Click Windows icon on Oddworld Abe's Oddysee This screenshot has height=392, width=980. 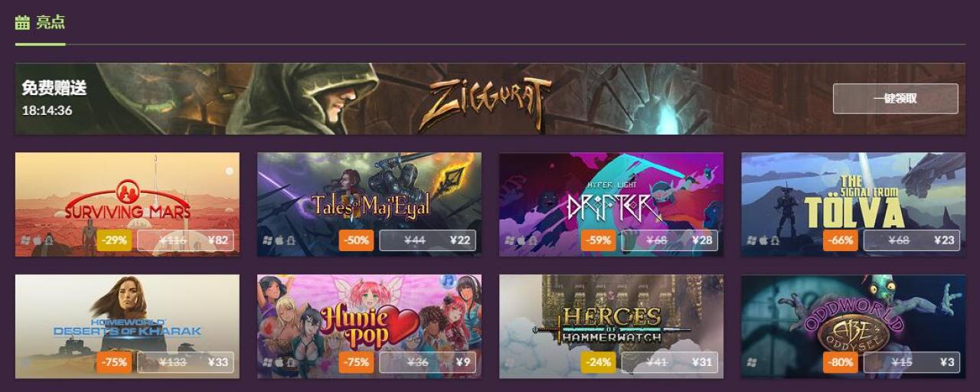tap(751, 362)
